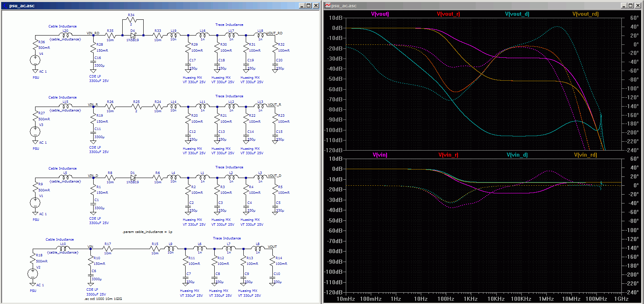Image resolution: width=644 pixels, height=304 pixels.
Task: Minimize the waveform plot window
Action: (x=625, y=6)
